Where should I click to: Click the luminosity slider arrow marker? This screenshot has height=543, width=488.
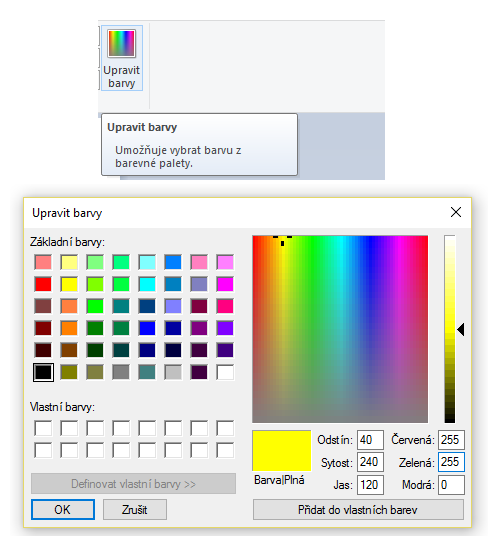tap(461, 329)
